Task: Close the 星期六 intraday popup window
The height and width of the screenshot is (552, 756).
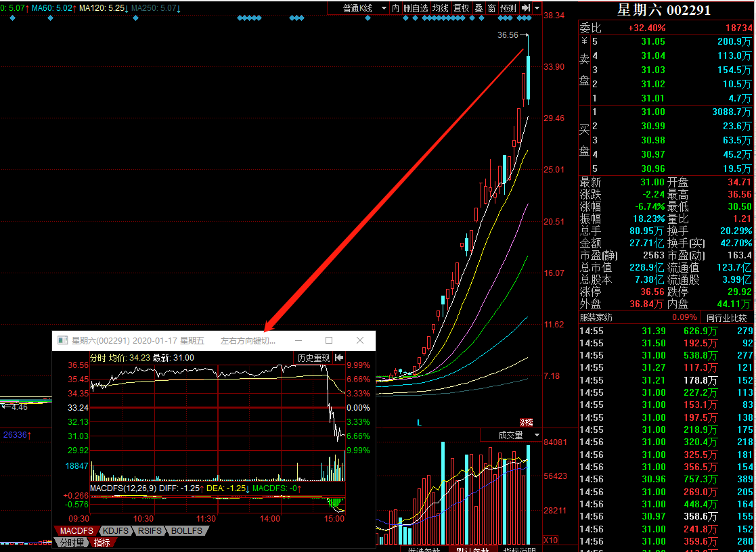Action: pos(359,340)
